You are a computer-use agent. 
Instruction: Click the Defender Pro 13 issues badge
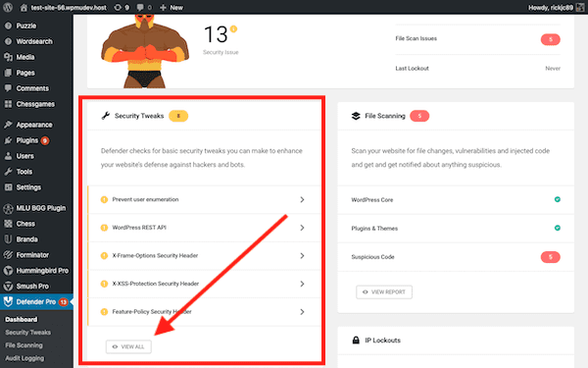coord(63,302)
